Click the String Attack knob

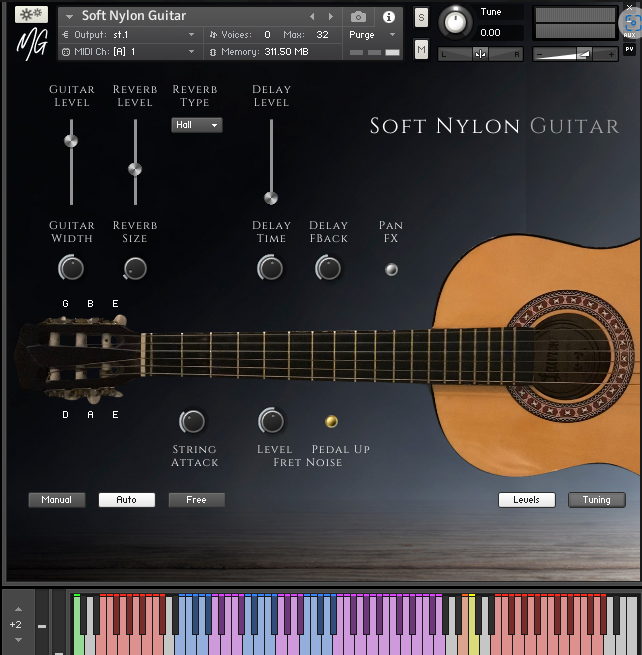[192, 421]
